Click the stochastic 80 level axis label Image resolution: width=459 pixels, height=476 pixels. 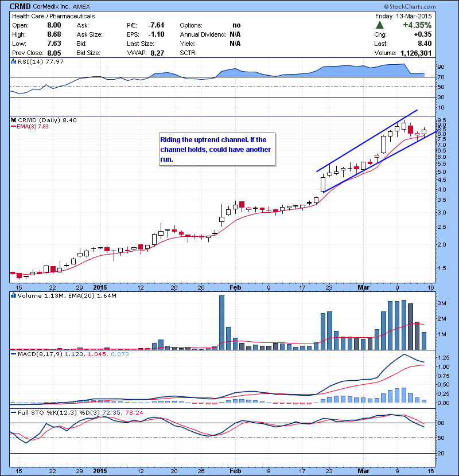click(x=441, y=423)
